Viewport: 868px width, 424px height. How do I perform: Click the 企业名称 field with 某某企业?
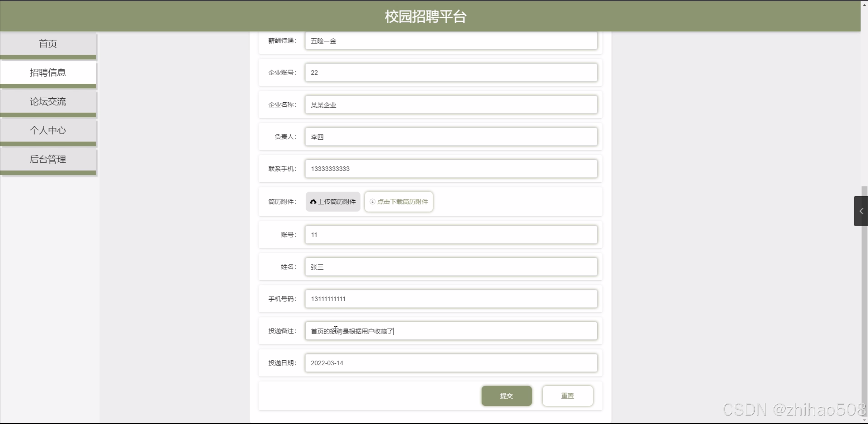coord(451,105)
